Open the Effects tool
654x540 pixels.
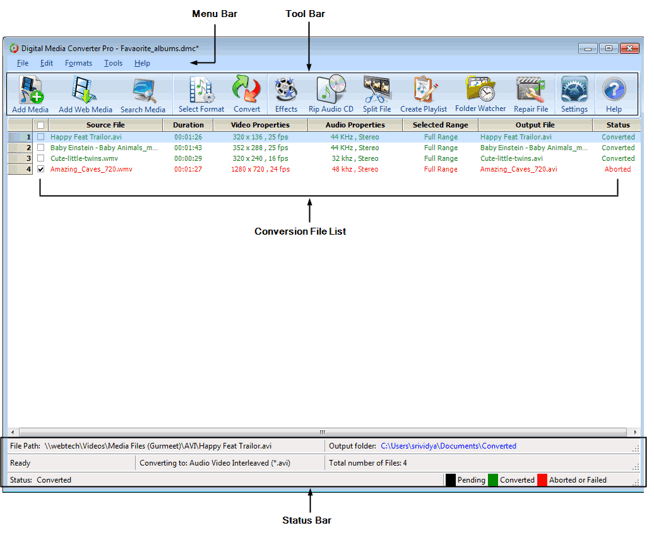pos(286,93)
